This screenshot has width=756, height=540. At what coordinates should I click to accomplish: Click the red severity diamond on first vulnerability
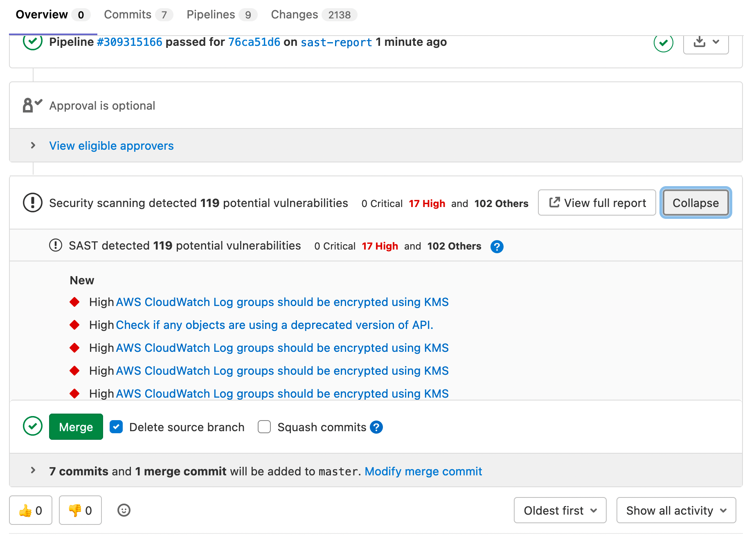click(75, 302)
